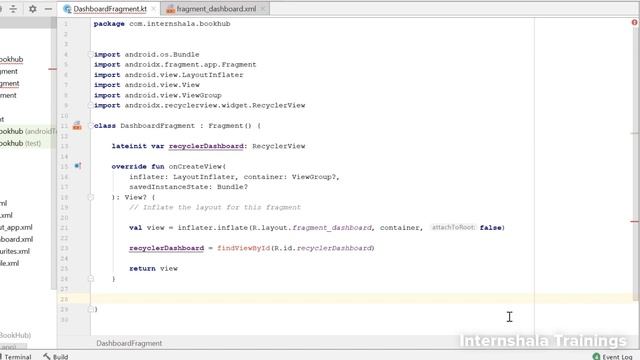Click the package name com.internshala.bookhub

point(180,24)
